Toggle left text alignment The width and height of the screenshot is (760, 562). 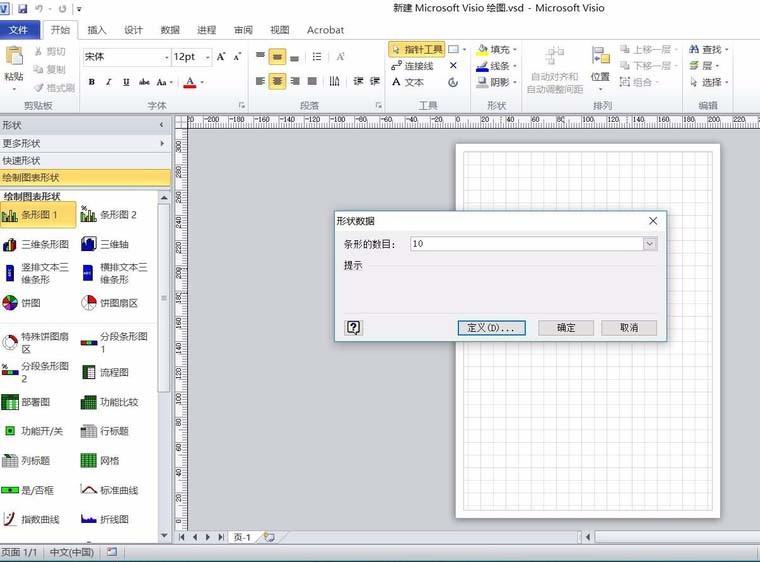pyautogui.click(x=260, y=81)
